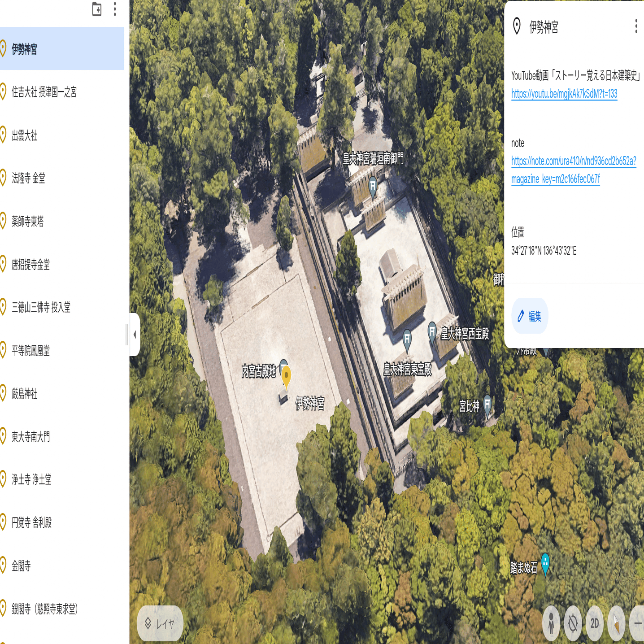Select 出雲大社 in the place list

coord(62,135)
